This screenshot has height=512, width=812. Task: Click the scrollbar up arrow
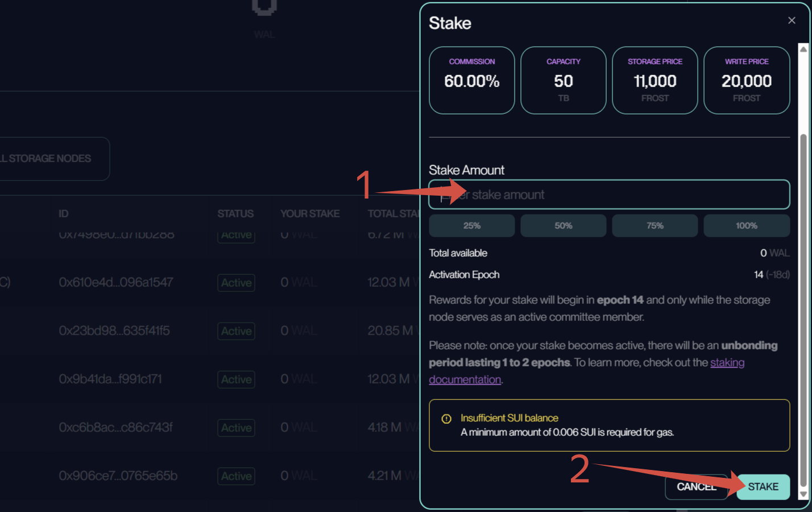(x=803, y=49)
